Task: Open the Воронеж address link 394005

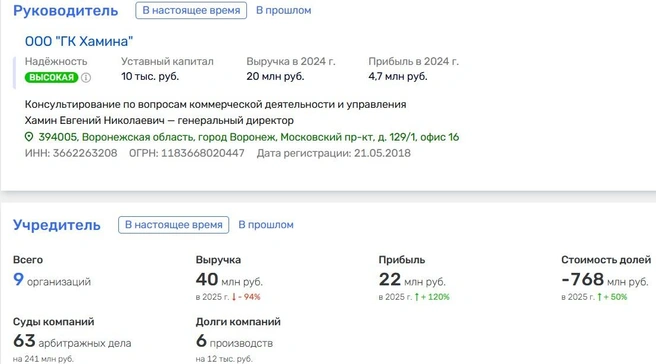Action: coord(249,137)
